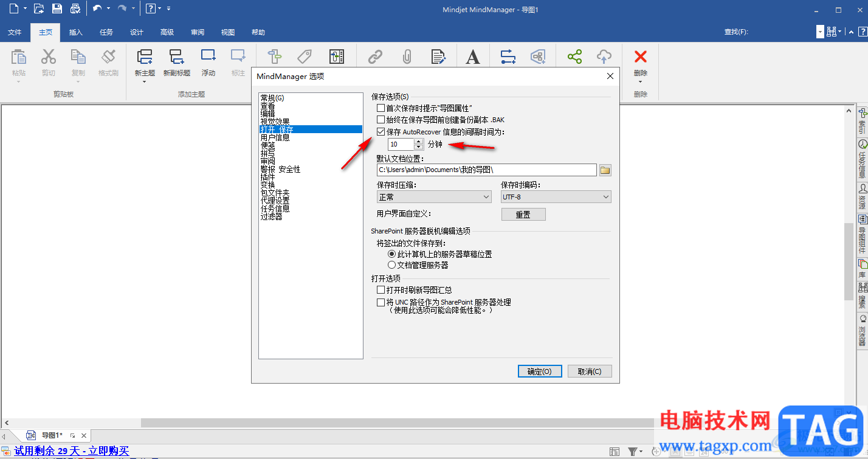Viewport: 868px width, 459px height.
Task: Select the Format Painter brush icon
Action: tap(108, 57)
